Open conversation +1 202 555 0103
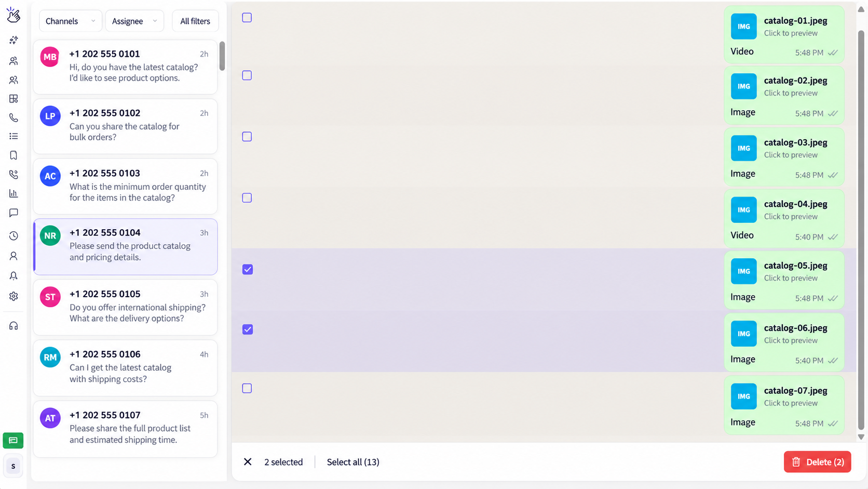The image size is (868, 489). coord(125,186)
